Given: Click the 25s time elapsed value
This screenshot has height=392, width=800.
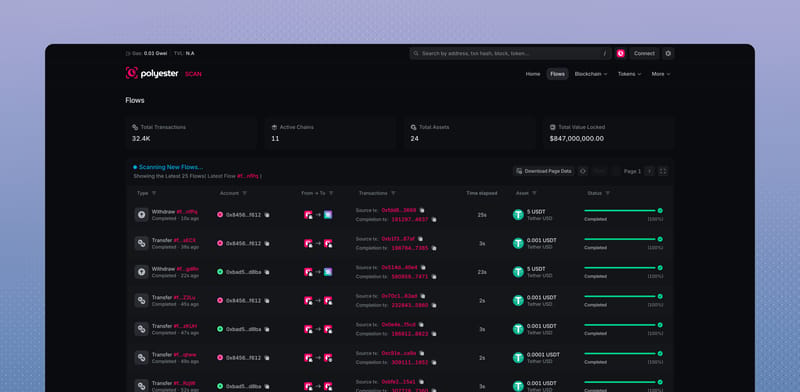Looking at the screenshot, I should [x=482, y=215].
